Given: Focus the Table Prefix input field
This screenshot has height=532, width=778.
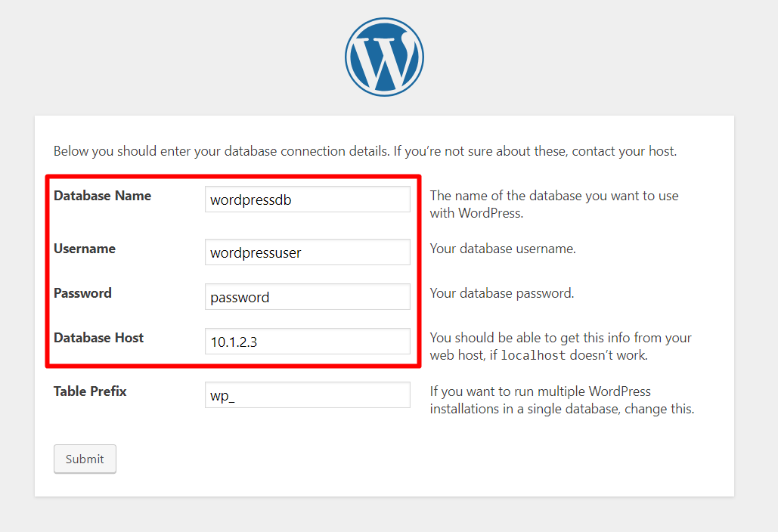Looking at the screenshot, I should [307, 395].
